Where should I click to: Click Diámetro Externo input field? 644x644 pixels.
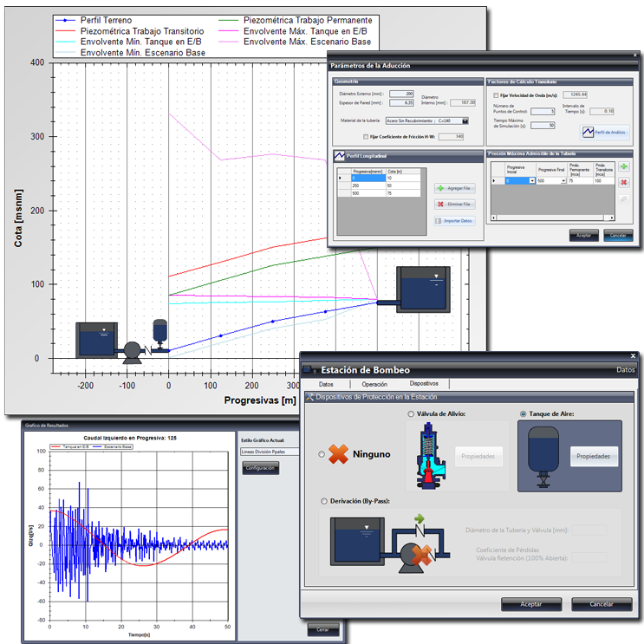click(401, 94)
